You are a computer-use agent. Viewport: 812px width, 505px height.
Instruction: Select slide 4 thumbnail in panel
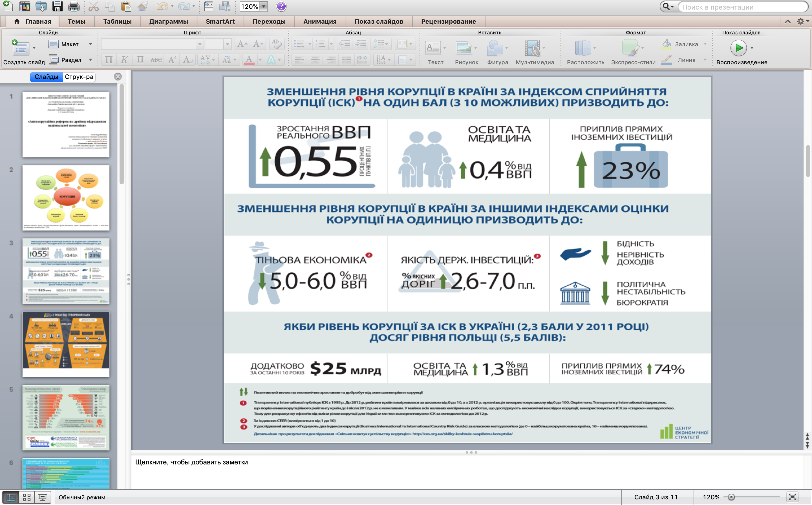pos(66,344)
